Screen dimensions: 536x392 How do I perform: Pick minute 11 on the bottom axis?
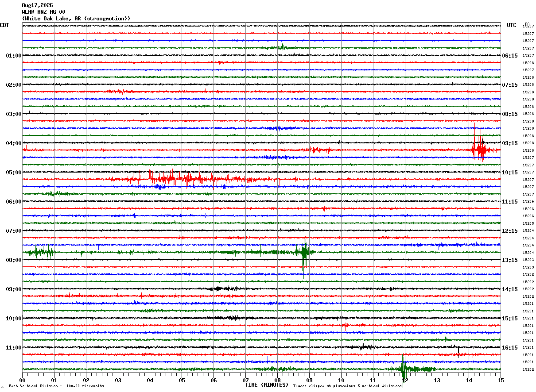373,380
